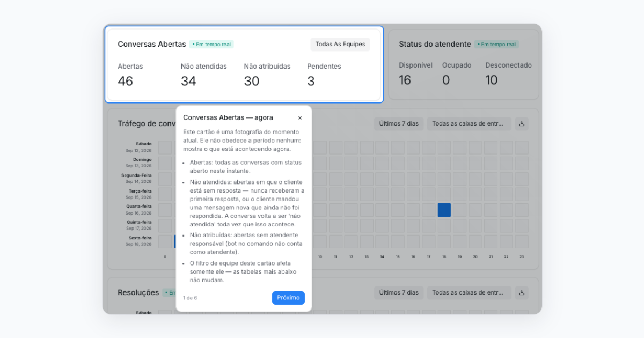Screen dimensions: 644x338
Task: Click the Terça-feira Sep 15, 2026 row label
Action: coord(138,194)
